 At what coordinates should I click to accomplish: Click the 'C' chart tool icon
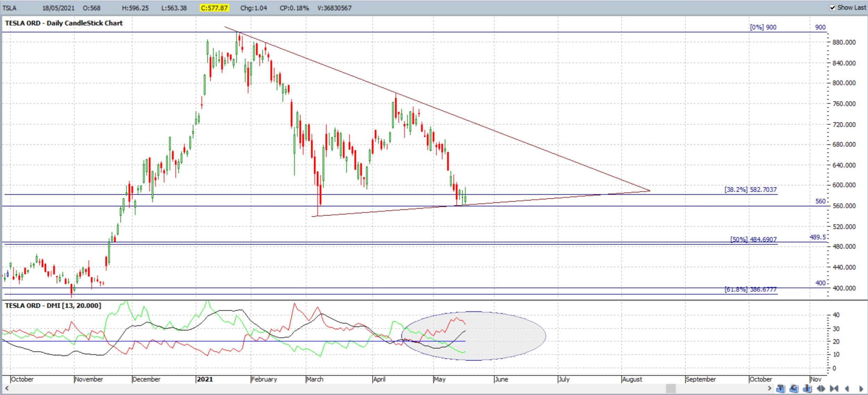(794, 388)
